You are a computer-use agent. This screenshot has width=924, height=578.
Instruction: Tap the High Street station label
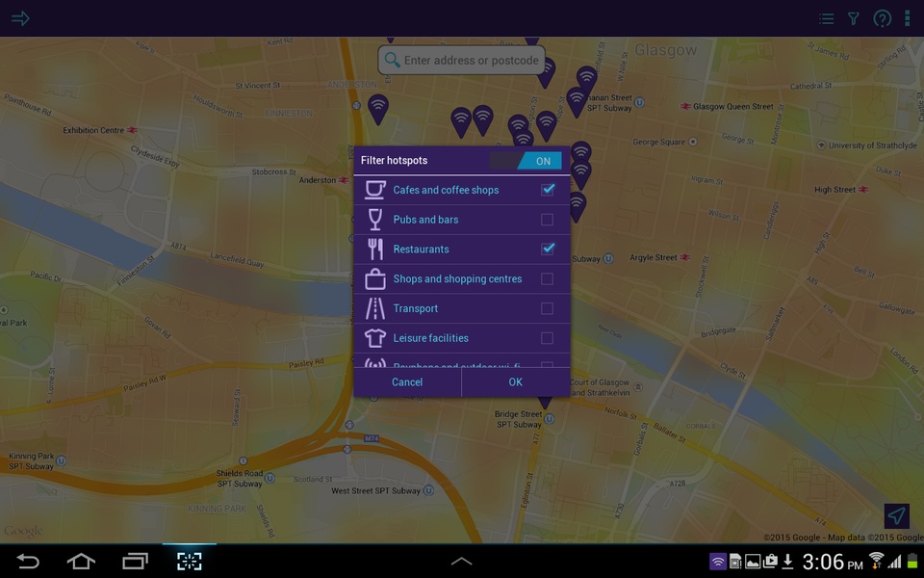pos(834,190)
